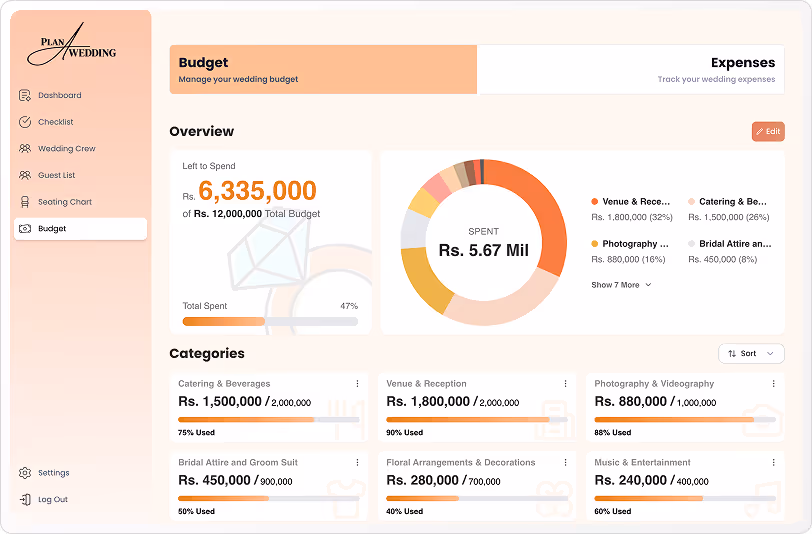Screen dimensions: 812x534
Task: Click the Log Out icon
Action: click(25, 500)
